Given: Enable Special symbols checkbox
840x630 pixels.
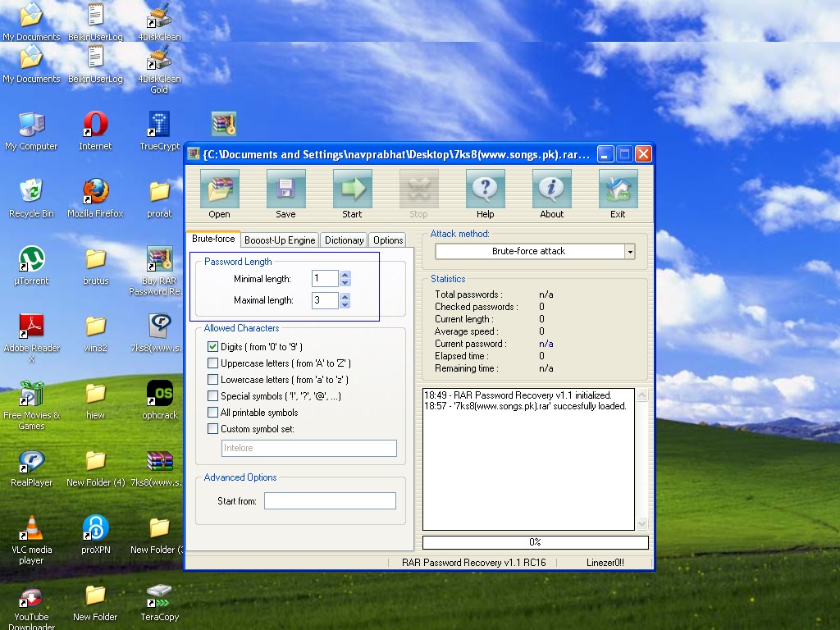Looking at the screenshot, I should (212, 396).
